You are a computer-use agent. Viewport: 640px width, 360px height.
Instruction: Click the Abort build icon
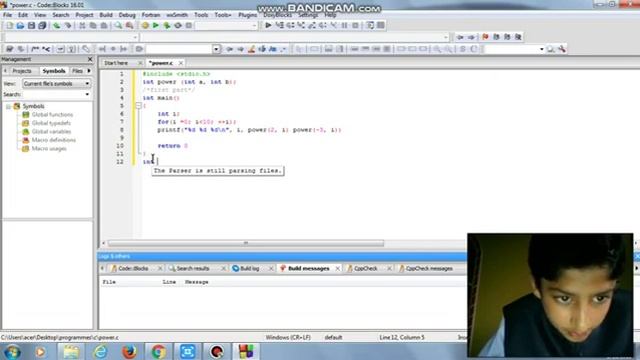click(x=189, y=25)
